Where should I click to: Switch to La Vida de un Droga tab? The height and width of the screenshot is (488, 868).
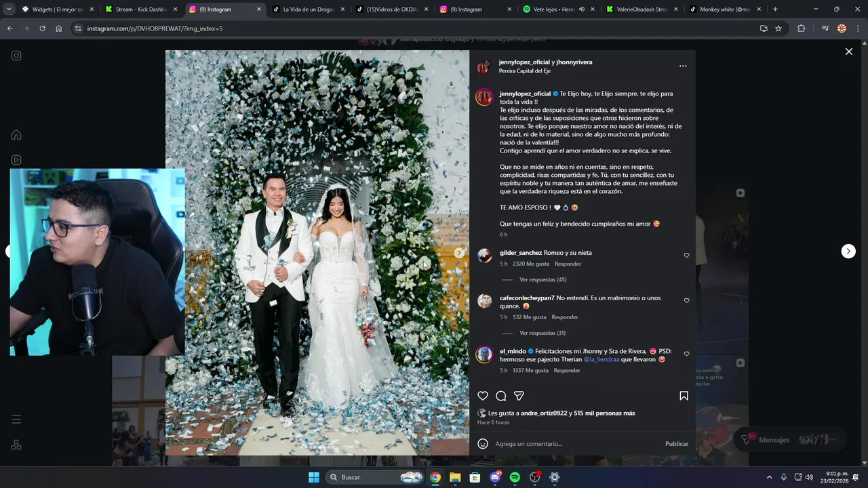click(307, 9)
